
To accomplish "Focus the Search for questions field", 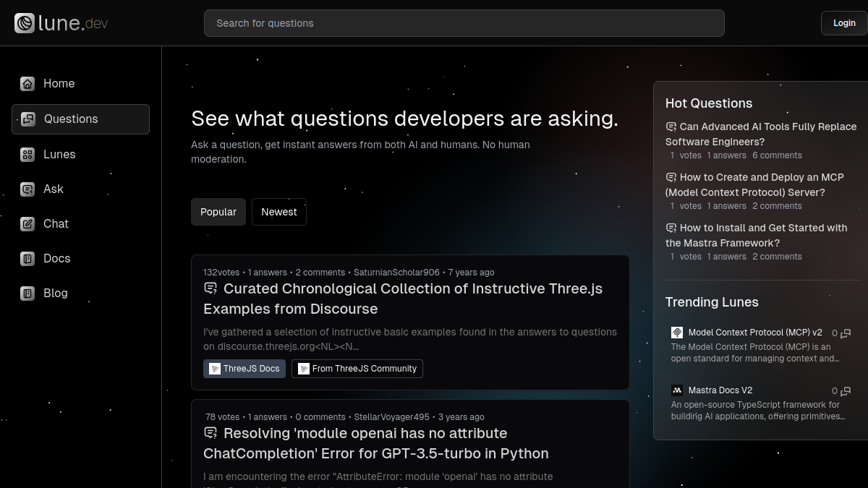I will 464,23.
